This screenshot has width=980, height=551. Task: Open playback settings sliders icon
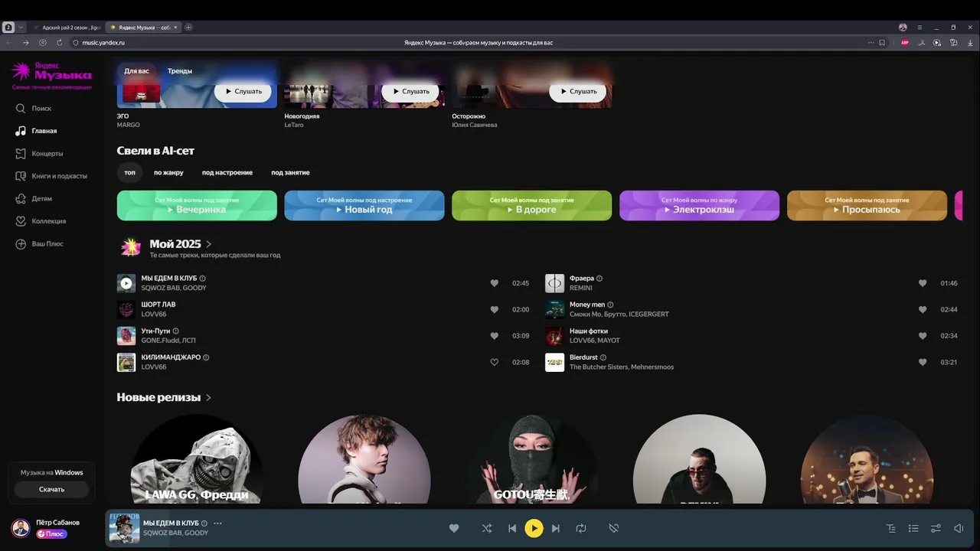pyautogui.click(x=936, y=528)
